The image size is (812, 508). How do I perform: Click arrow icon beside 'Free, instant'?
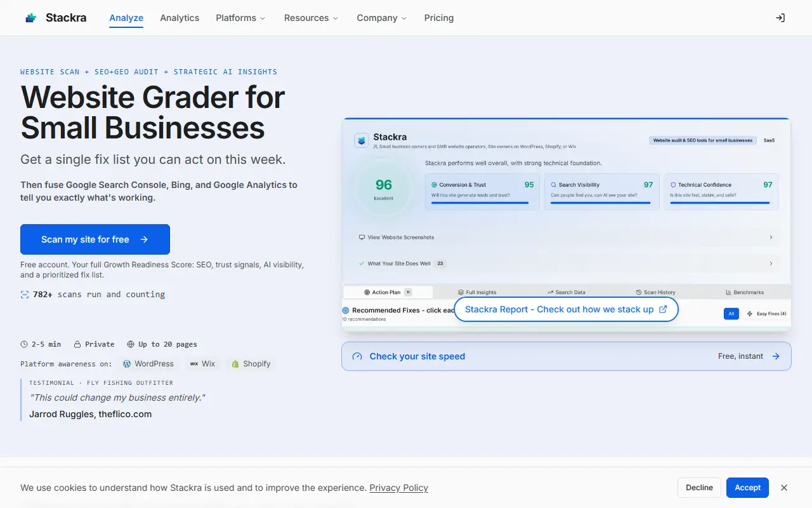[x=776, y=356]
